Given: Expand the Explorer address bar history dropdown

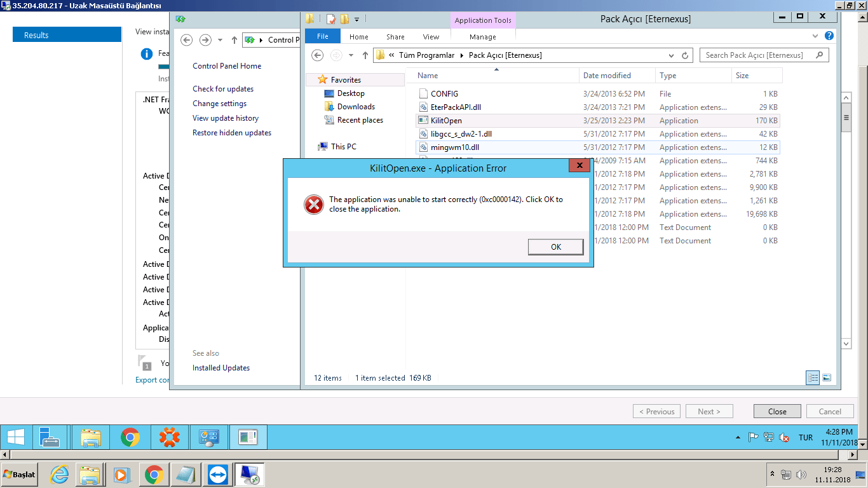Looking at the screenshot, I should point(672,55).
